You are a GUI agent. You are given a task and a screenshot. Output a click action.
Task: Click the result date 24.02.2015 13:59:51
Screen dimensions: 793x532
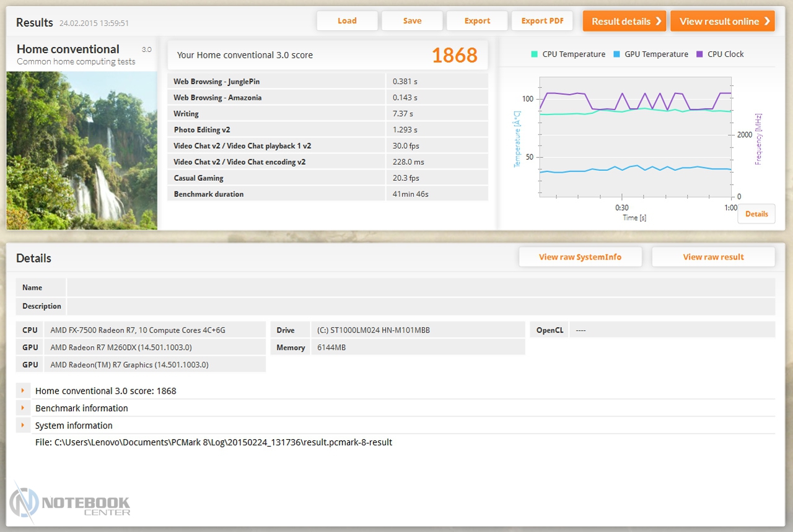click(x=94, y=23)
